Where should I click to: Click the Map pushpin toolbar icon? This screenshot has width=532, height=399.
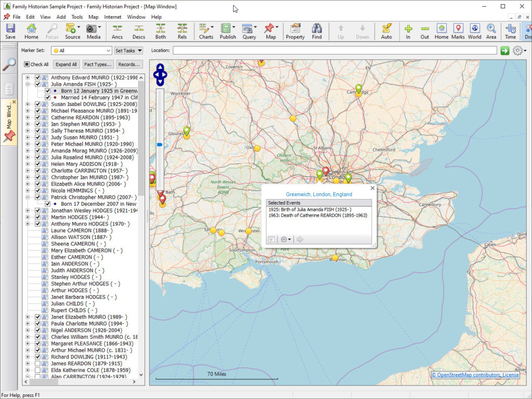(271, 31)
